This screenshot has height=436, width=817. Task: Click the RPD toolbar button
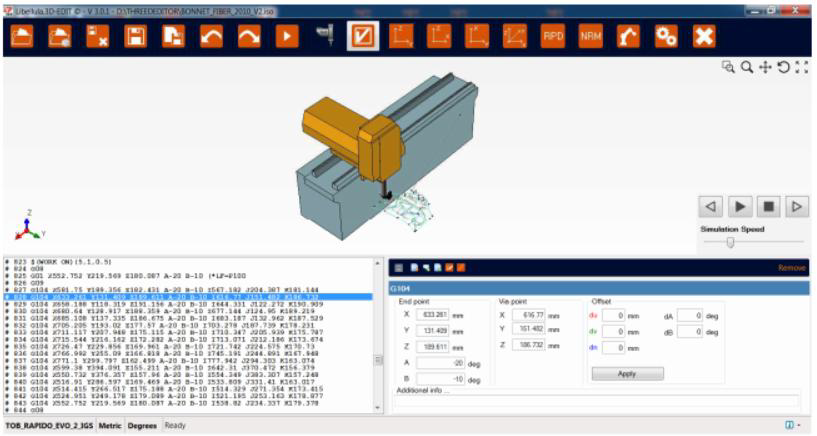552,36
